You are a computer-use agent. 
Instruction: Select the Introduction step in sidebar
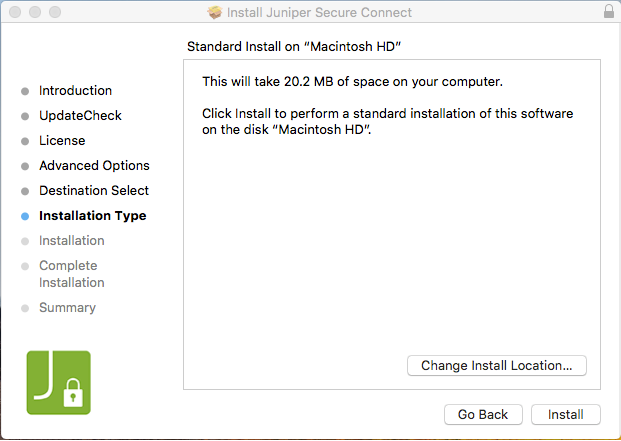click(x=75, y=91)
